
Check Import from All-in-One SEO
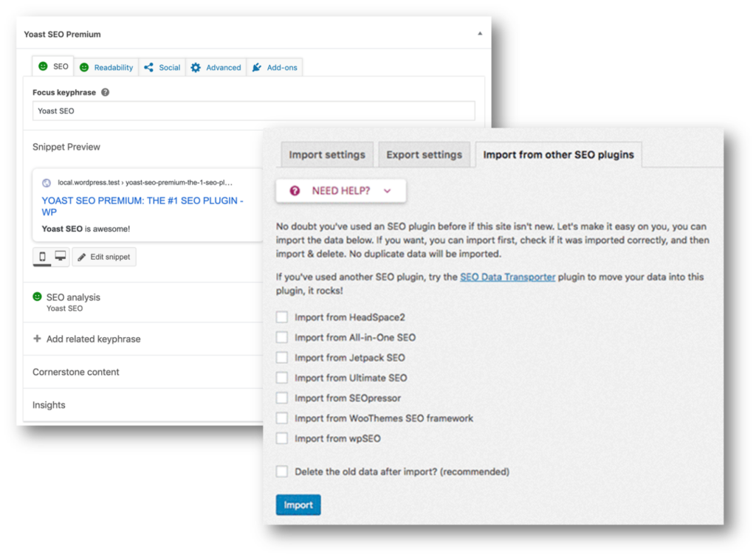[281, 337]
